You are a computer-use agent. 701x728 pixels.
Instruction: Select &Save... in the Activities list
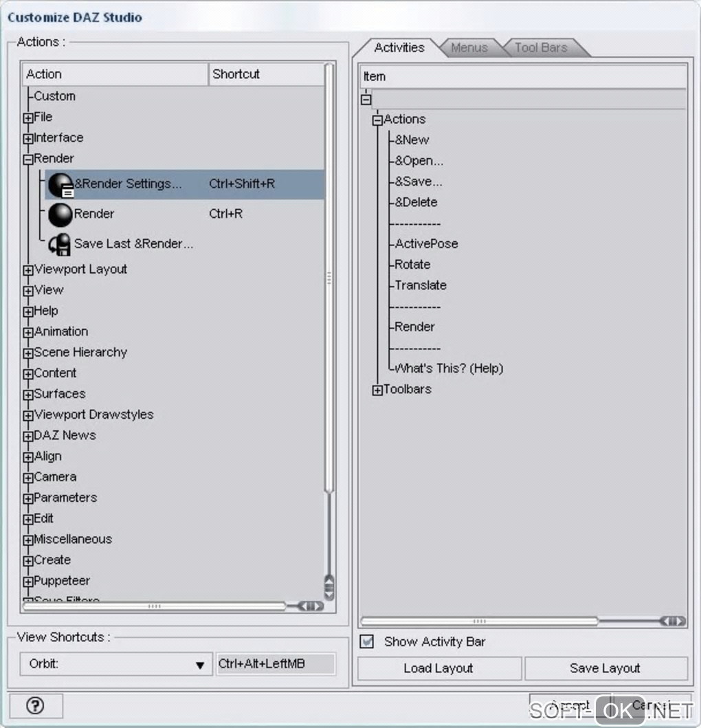(x=419, y=181)
